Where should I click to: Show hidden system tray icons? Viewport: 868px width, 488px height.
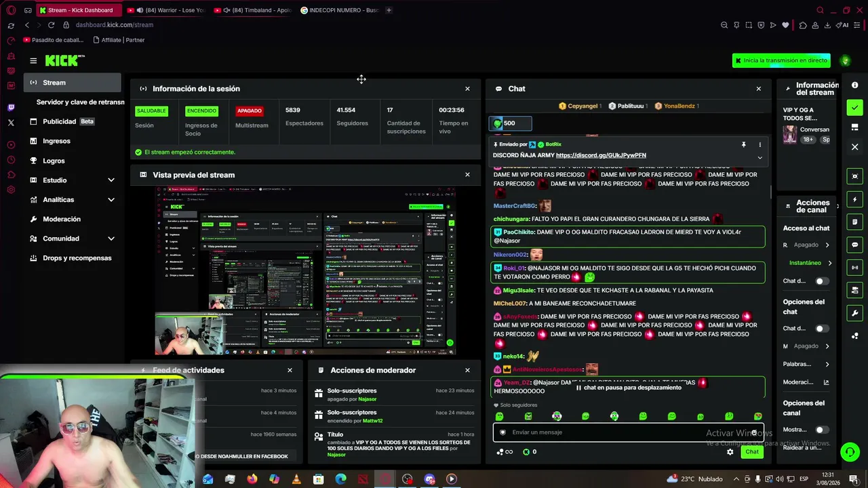[x=736, y=479]
